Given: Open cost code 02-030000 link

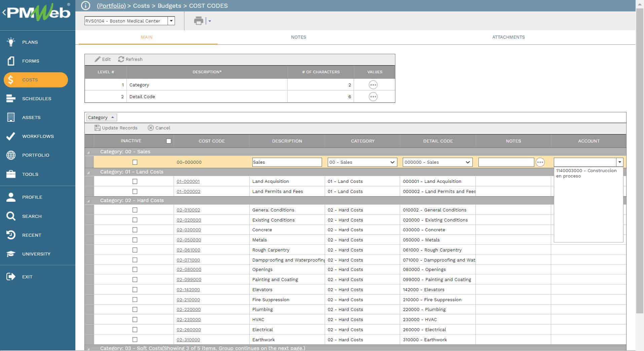Looking at the screenshot, I should coord(188,230).
